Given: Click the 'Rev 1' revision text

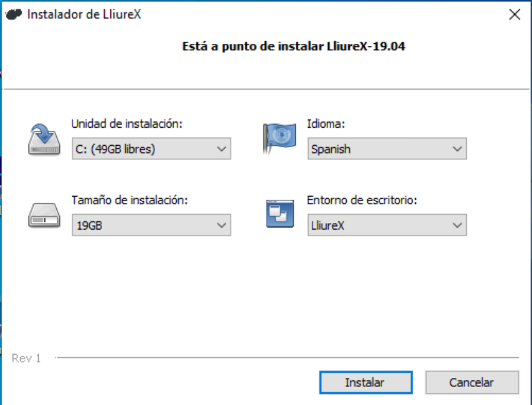Looking at the screenshot, I should point(26,358).
